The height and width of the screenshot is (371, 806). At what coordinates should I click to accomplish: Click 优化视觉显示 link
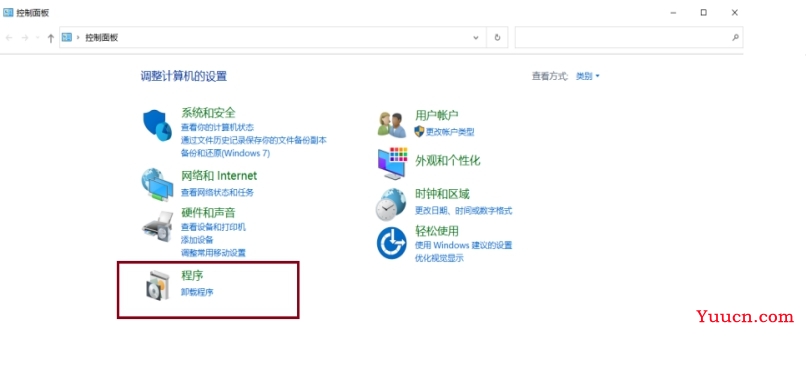[x=439, y=258]
